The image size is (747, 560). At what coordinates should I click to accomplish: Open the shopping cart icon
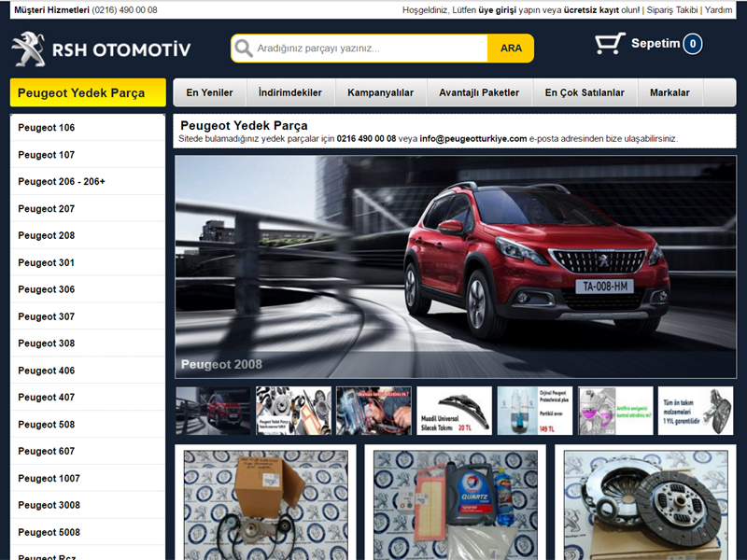point(610,44)
